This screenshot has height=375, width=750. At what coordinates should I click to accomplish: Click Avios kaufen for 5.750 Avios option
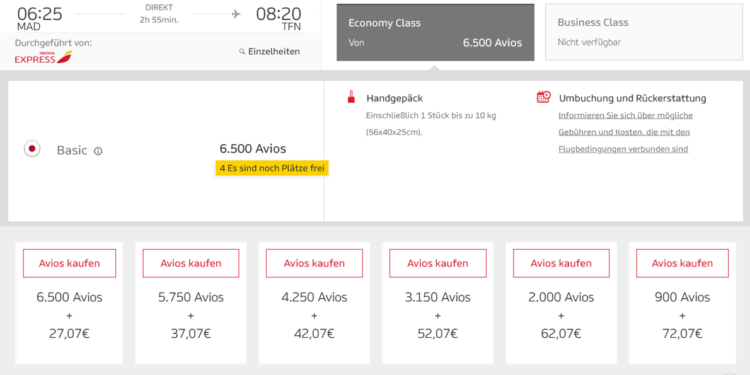191,263
